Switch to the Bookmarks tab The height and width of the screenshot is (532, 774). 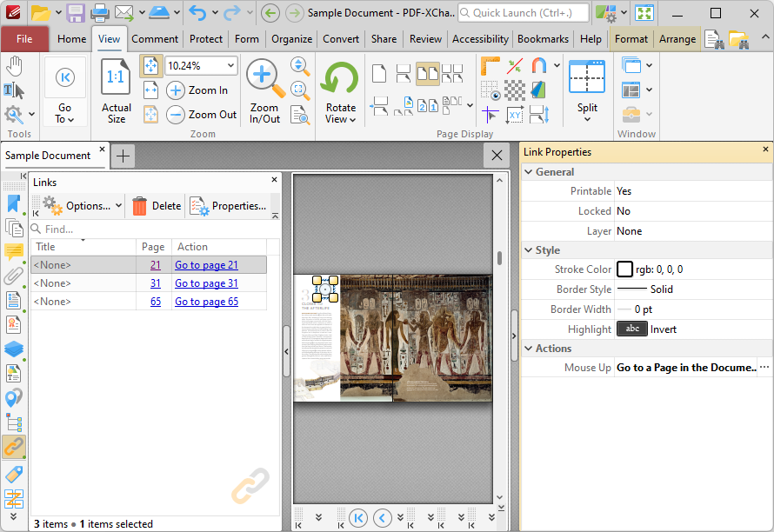coord(543,39)
